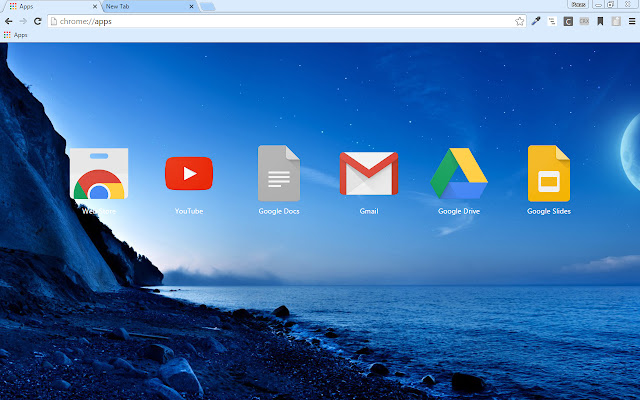Switch to the Apps tab
640x400 pixels.
[x=52, y=6]
